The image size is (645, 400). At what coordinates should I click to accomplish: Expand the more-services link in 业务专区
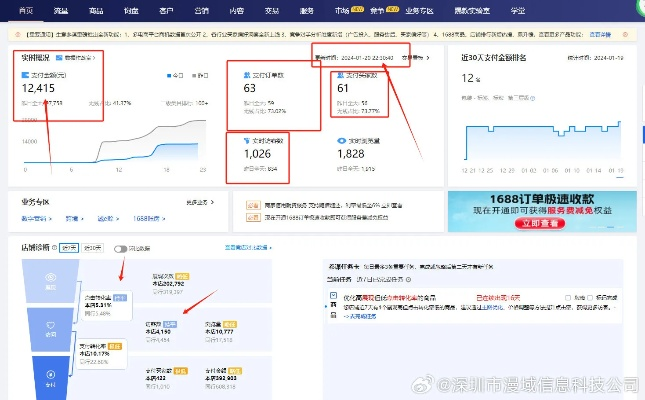[200, 202]
